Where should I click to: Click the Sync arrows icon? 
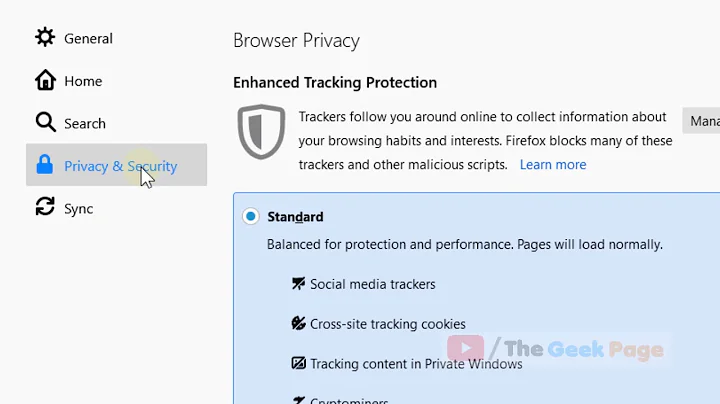click(45, 207)
